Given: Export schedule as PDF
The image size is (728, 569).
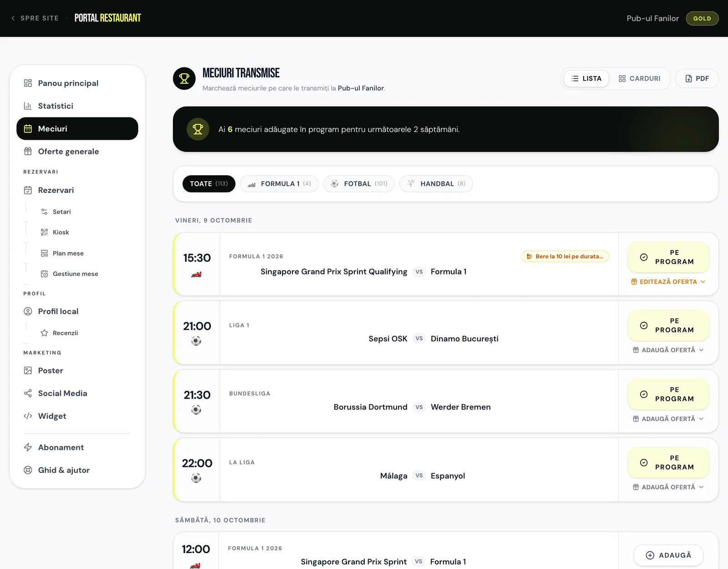Looking at the screenshot, I should pyautogui.click(x=697, y=78).
